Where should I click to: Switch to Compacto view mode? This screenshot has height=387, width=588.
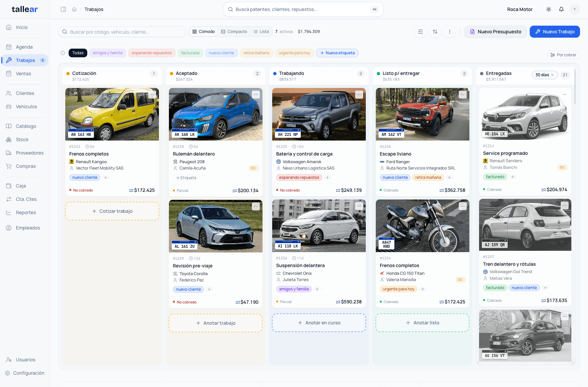click(x=234, y=32)
